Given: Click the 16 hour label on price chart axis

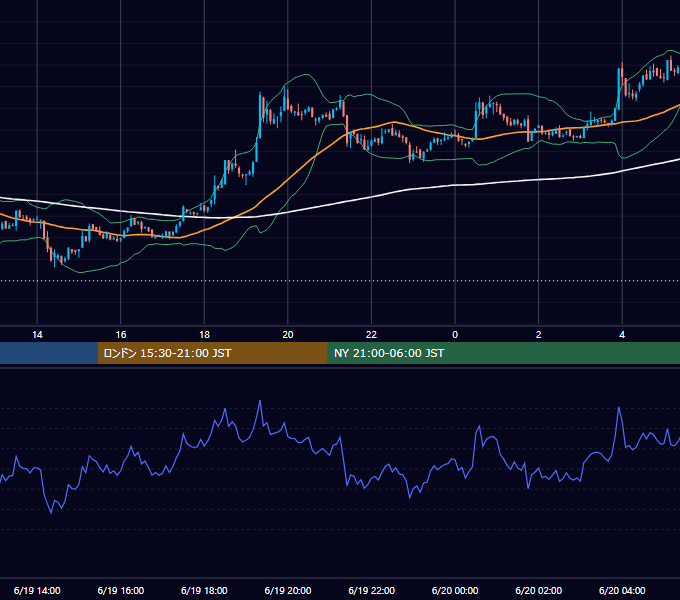Looking at the screenshot, I should (121, 335).
